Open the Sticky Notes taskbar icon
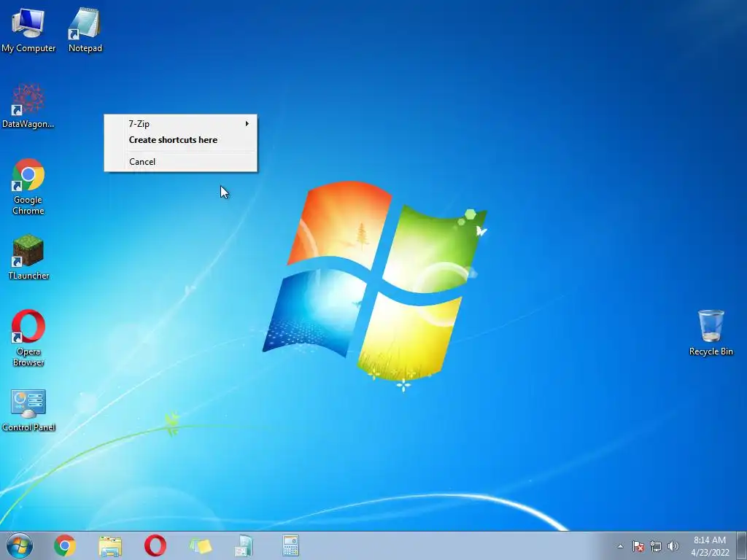747x560 pixels. (x=200, y=545)
